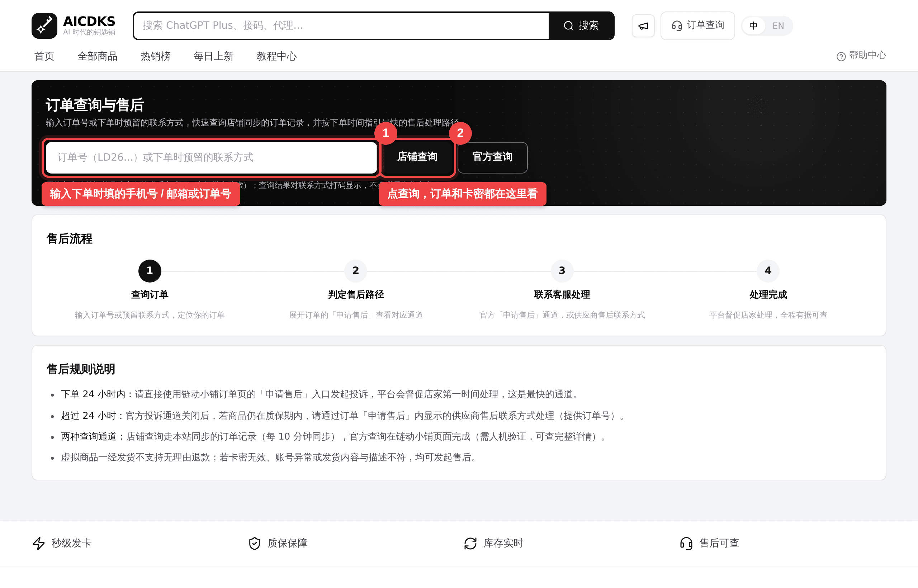Screen dimensions: 918x588
Task: Click the 判定售后路径 step title
Action: click(356, 295)
